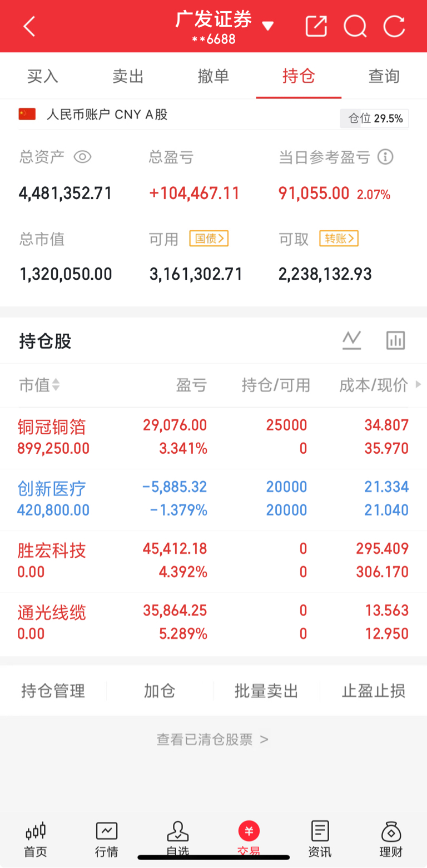Tap the share/export icon in header
This screenshot has height=868, width=427.
pos(316,26)
